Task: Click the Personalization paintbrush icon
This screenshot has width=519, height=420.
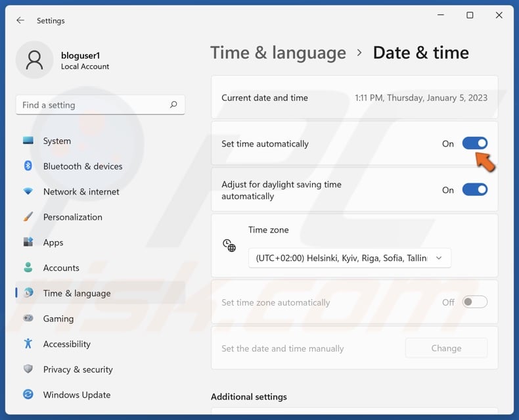Action: click(x=28, y=217)
